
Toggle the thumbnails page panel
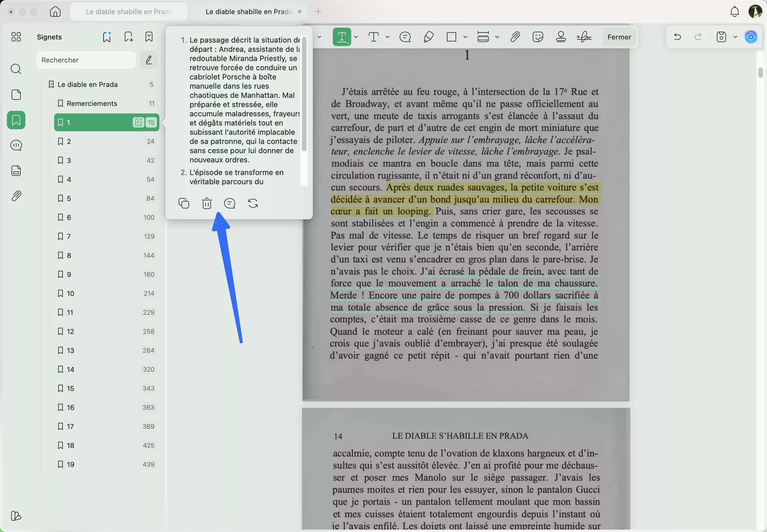[x=16, y=95]
